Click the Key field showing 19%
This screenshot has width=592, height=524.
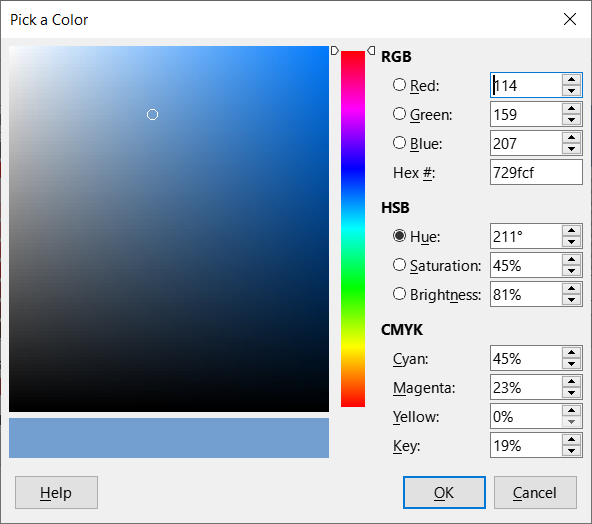click(526, 445)
